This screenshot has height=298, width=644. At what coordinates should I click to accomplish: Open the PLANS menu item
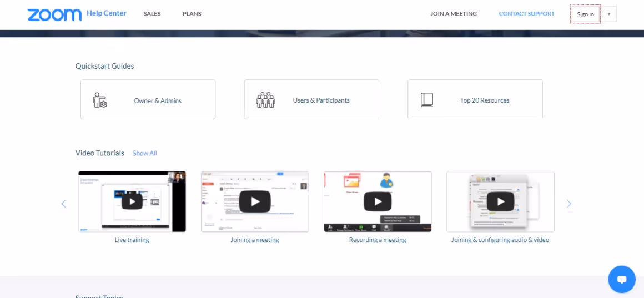[192, 13]
